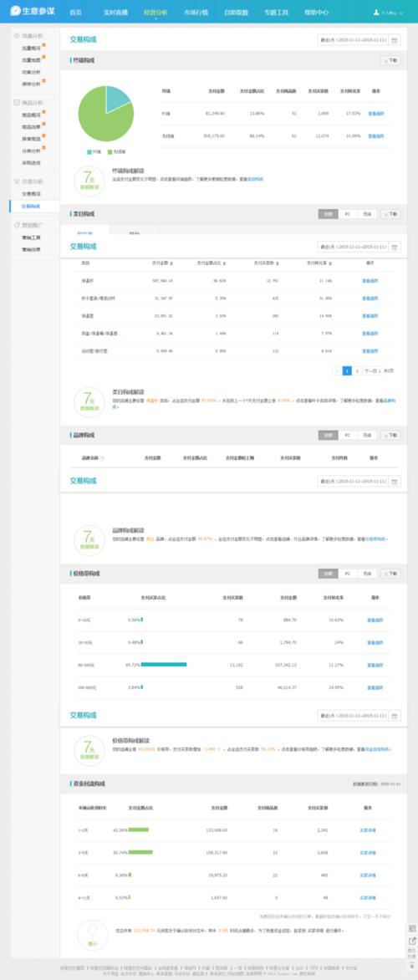
Task: Open calendar icon in header above 类目 table
Action: (395, 247)
